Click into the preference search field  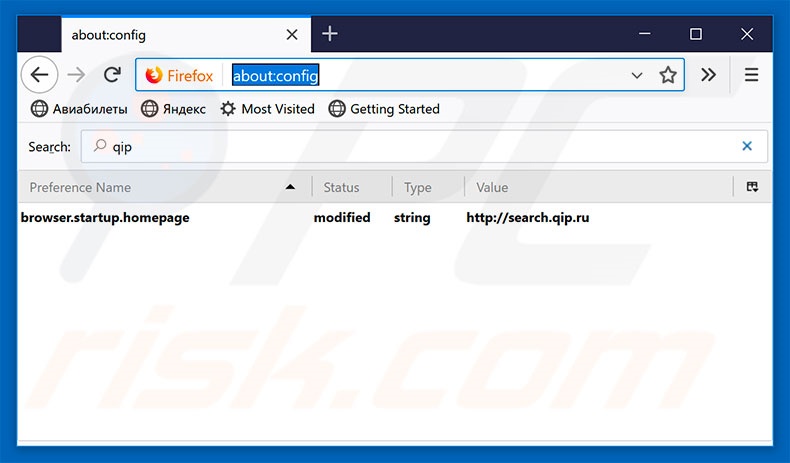pos(424,147)
